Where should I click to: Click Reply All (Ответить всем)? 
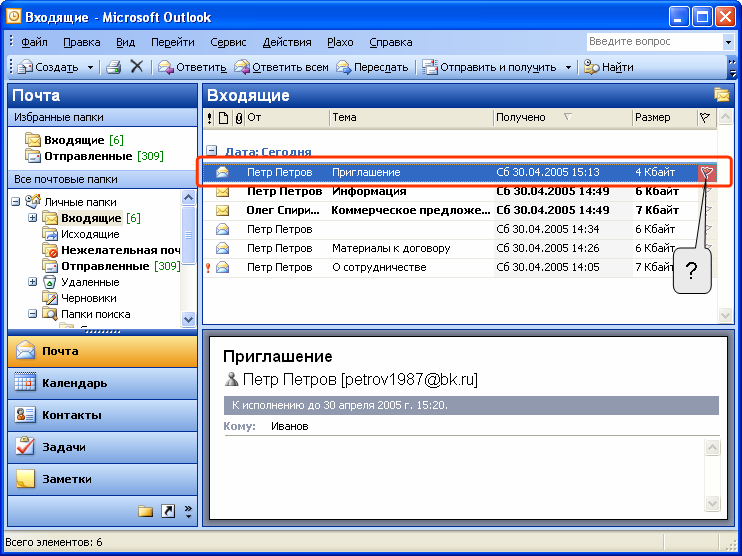pyautogui.click(x=282, y=67)
